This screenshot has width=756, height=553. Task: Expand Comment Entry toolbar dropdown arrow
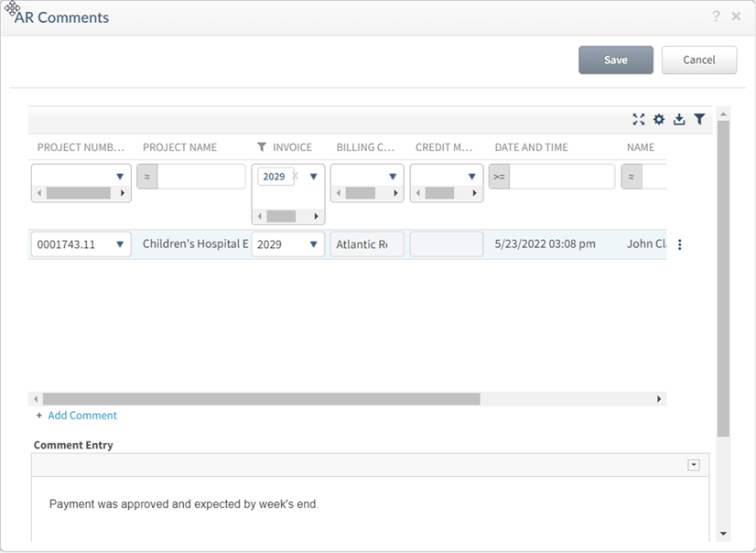(694, 465)
